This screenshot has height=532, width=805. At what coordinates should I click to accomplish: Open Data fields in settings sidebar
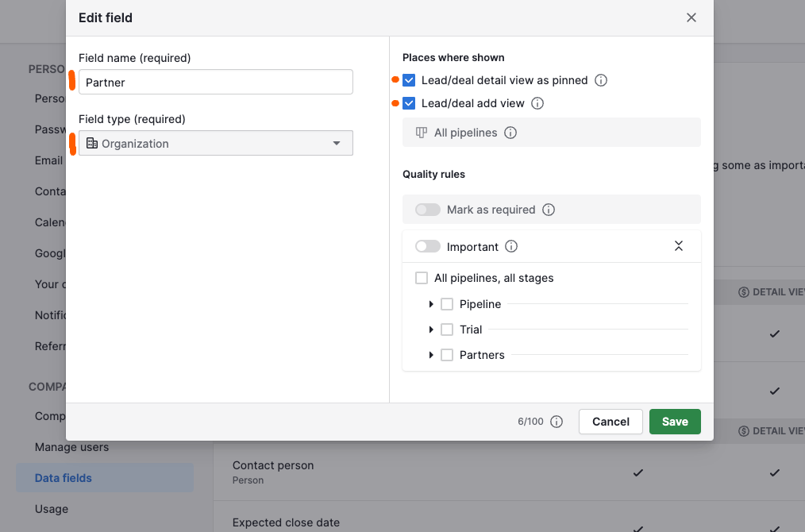64,478
